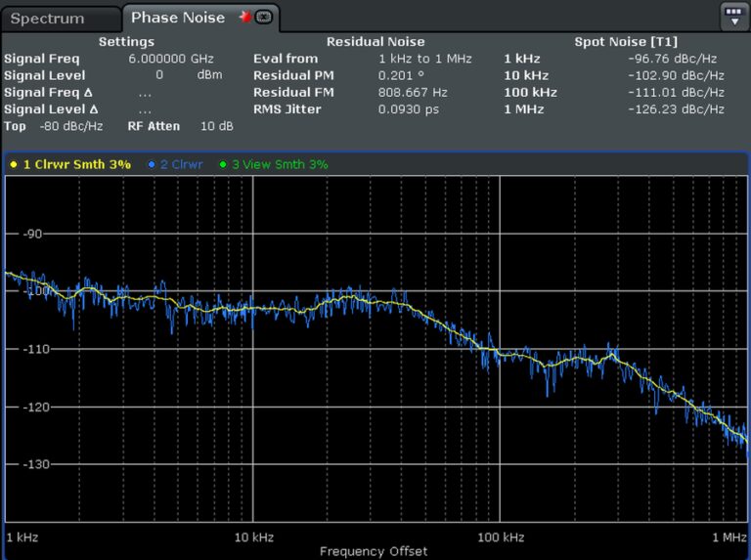Open the tab list dropdown at top right
Viewport: 751px width, 560px height.
coord(733,16)
